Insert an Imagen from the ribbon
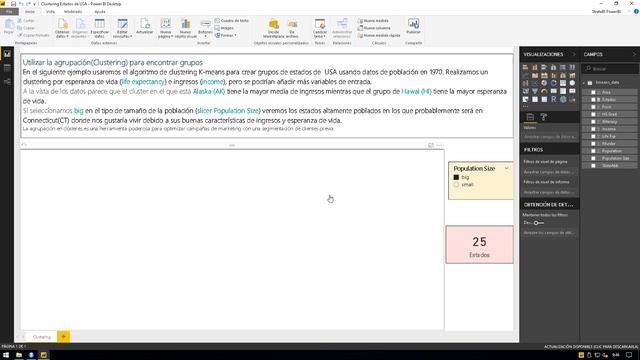The height and width of the screenshot is (360, 640). point(224,28)
